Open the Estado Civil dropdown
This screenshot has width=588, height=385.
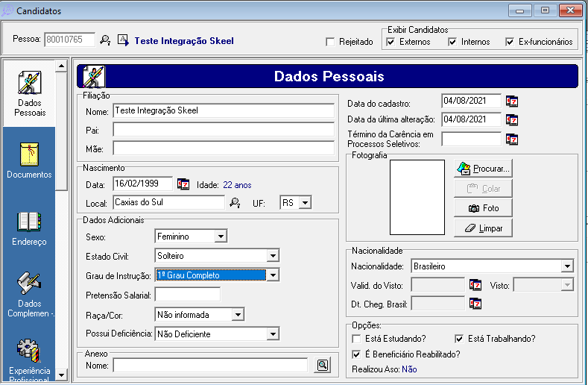tap(273, 256)
